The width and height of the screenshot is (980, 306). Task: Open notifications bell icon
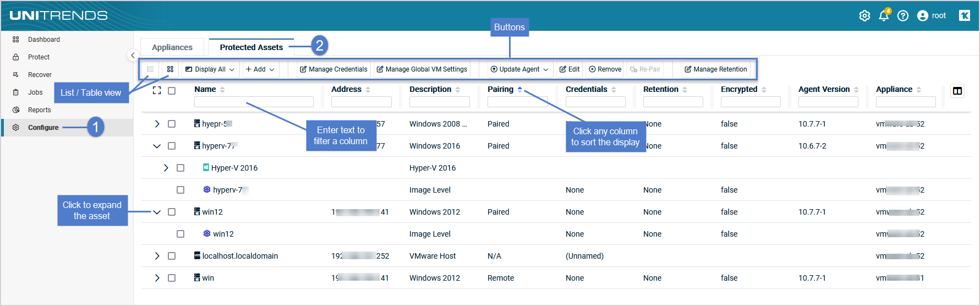pos(884,15)
